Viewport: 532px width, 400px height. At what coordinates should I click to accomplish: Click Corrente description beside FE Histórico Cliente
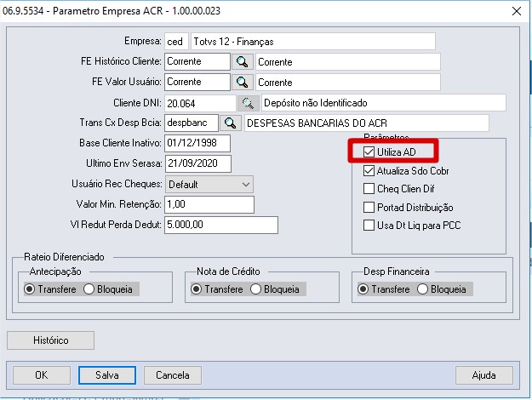pyautogui.click(x=348, y=62)
